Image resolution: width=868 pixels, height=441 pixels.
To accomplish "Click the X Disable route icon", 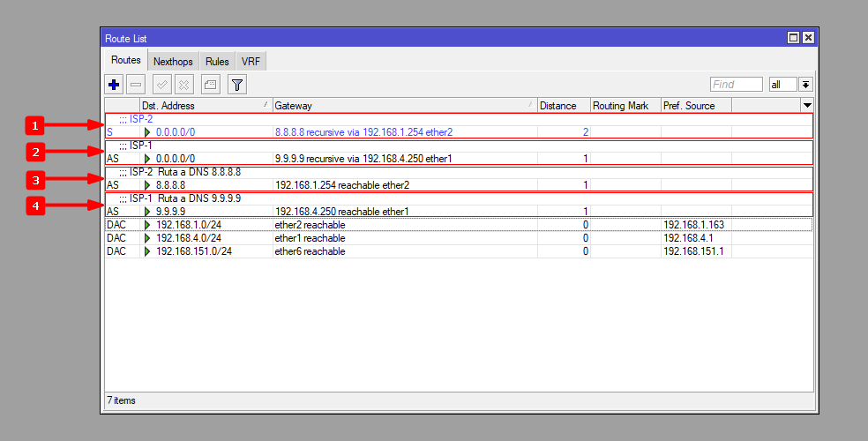I will (x=183, y=85).
